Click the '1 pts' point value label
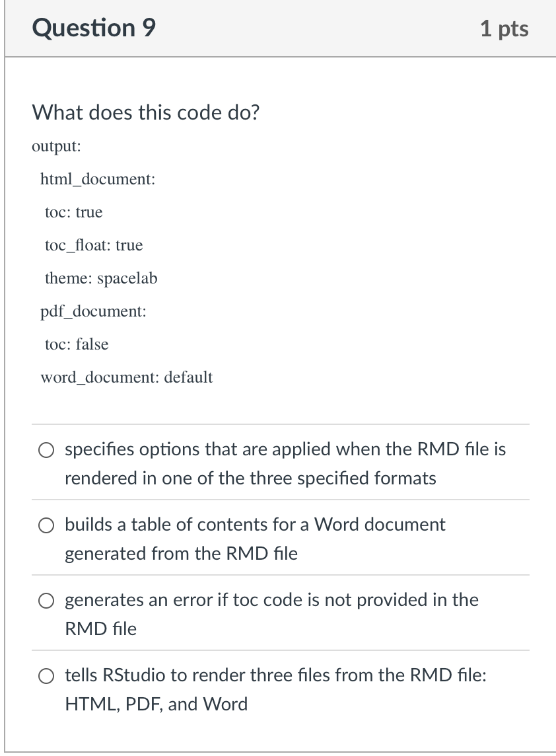 [504, 28]
